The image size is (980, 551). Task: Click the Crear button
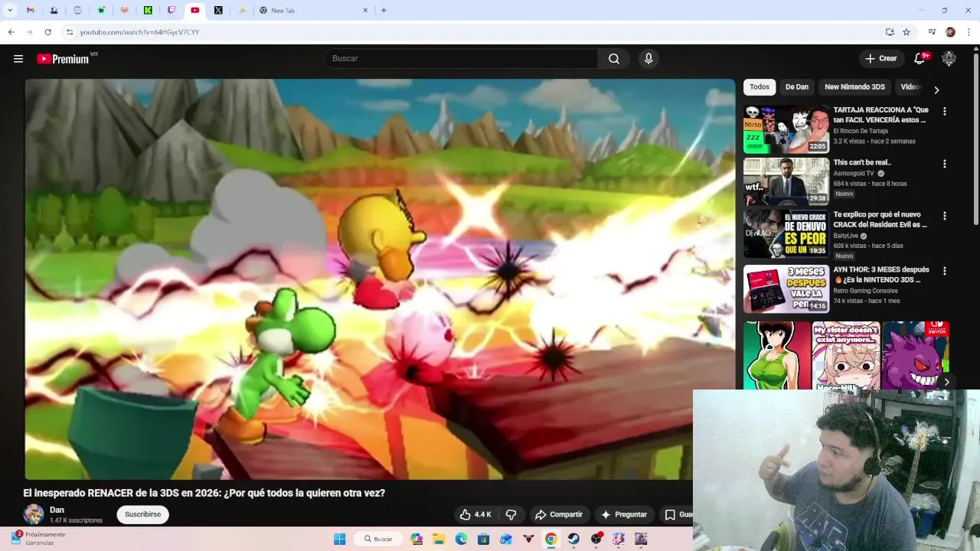[x=880, y=59]
